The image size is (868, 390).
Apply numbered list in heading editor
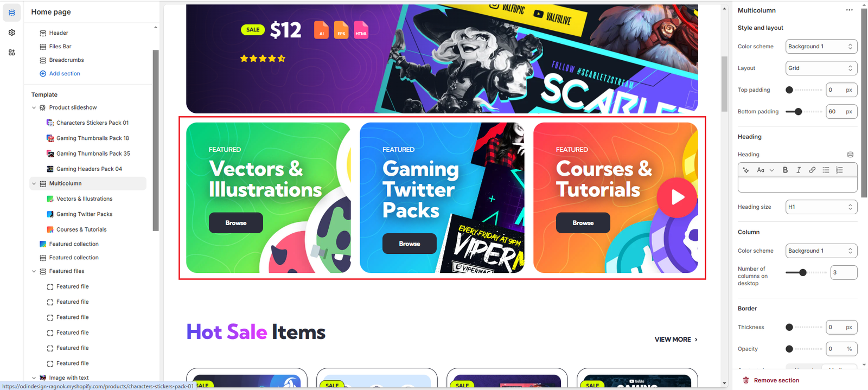pos(839,170)
